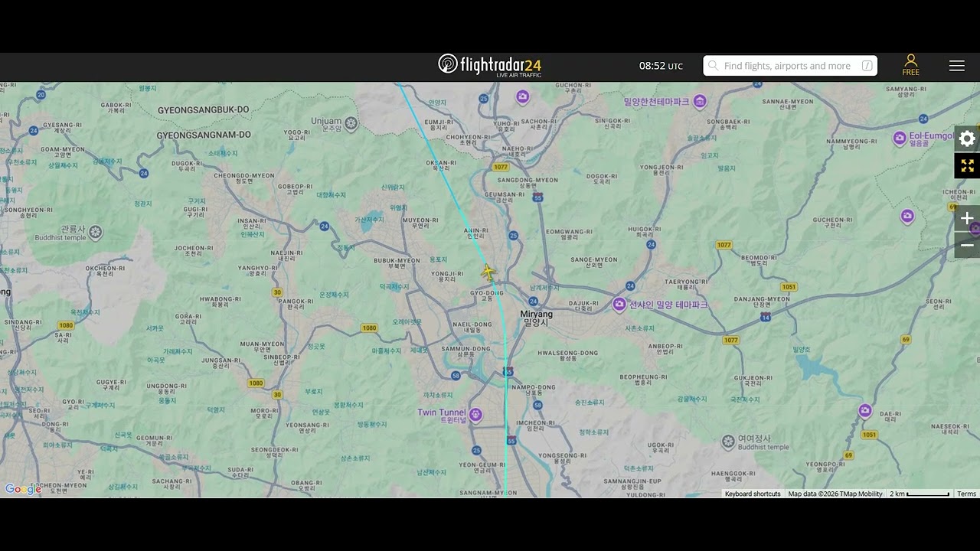The width and height of the screenshot is (980, 551).
Task: Focus the Find flights search field
Action: [x=790, y=66]
